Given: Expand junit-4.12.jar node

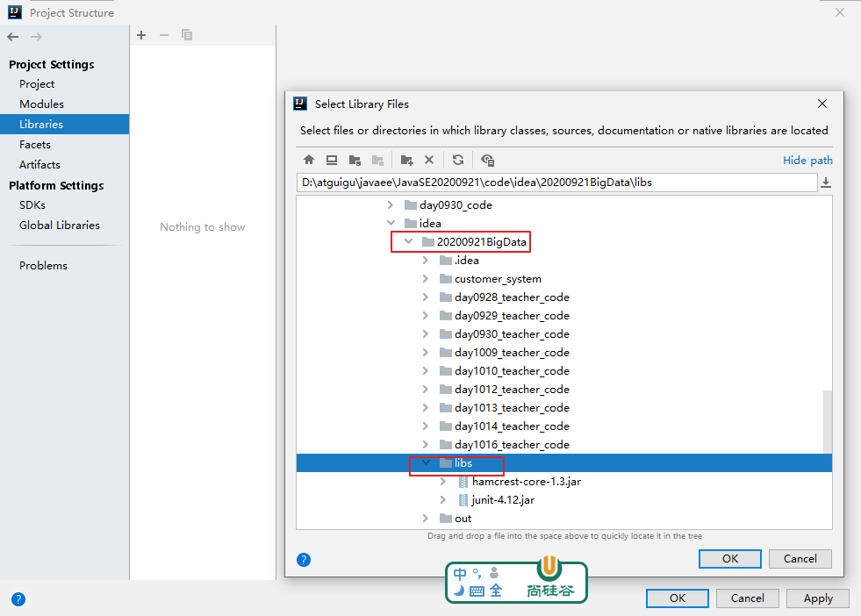Looking at the screenshot, I should click(443, 499).
